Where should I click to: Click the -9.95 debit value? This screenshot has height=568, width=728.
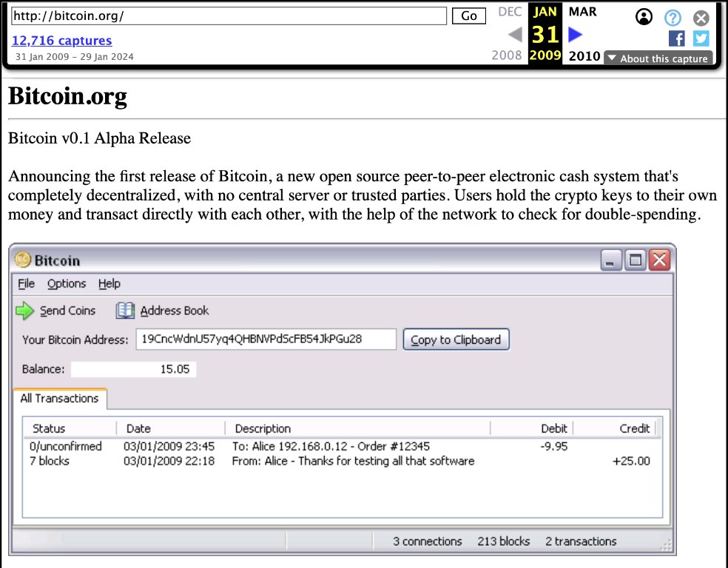554,447
